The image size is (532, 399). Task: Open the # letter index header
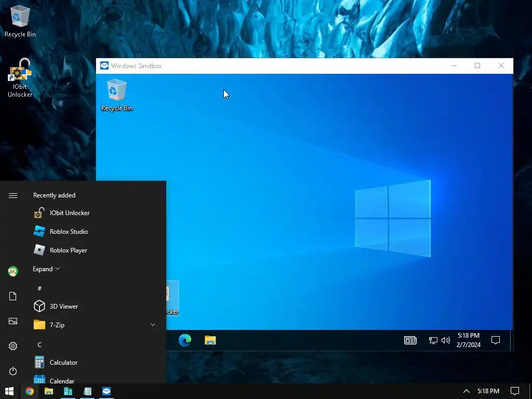[x=39, y=288]
